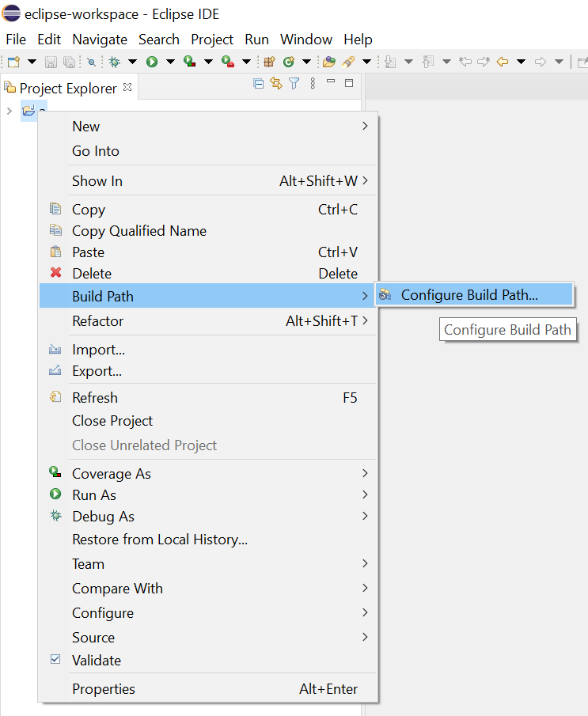
Task: Choose Configure Build Path... in submenu
Action: pyautogui.click(x=475, y=295)
